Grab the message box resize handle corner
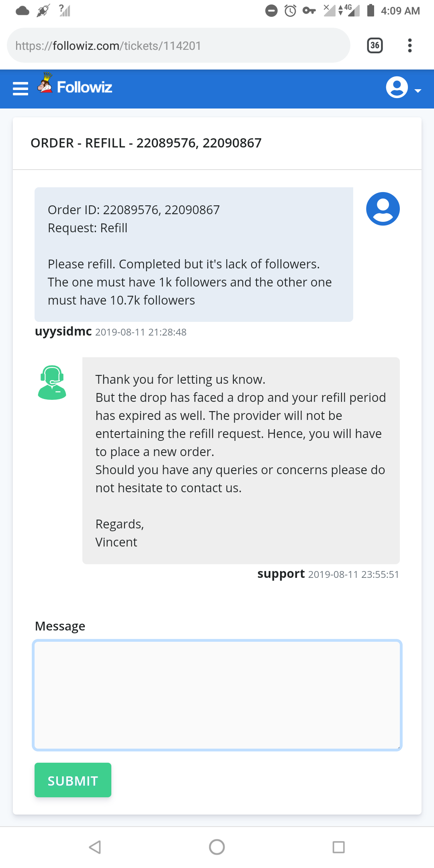Image resolution: width=434 pixels, height=868 pixels. click(399, 747)
